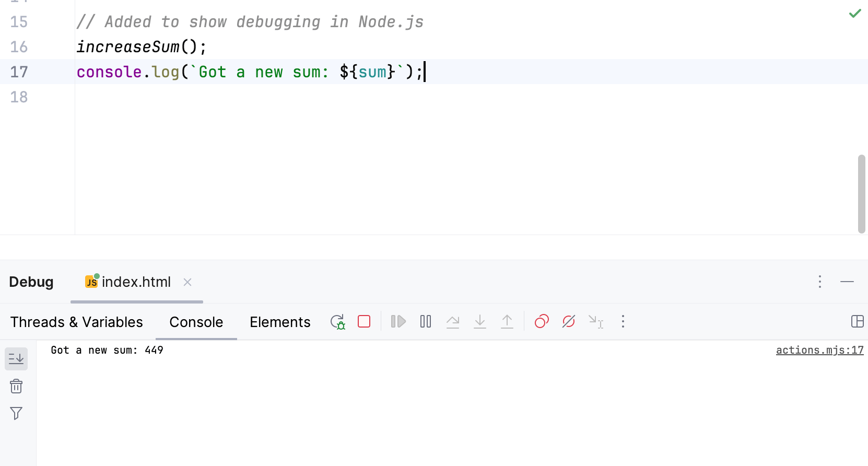Click the Run to Cursor icon

tap(596, 321)
